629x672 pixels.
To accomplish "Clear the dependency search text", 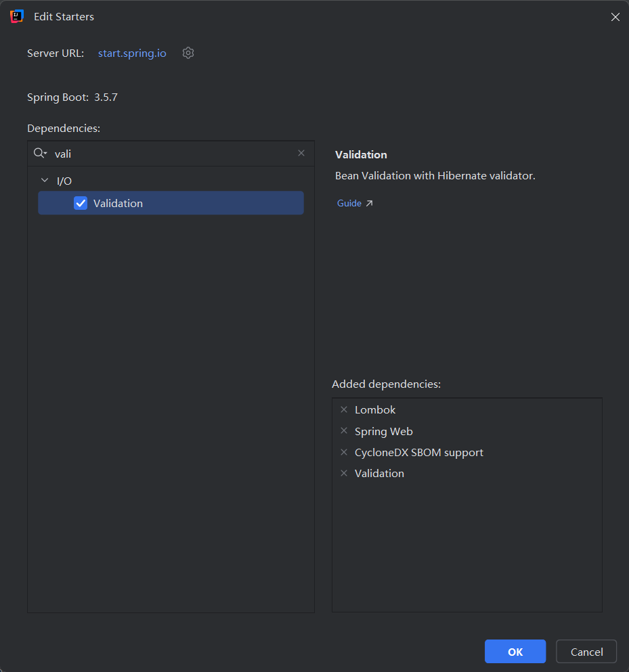I will 301,153.
